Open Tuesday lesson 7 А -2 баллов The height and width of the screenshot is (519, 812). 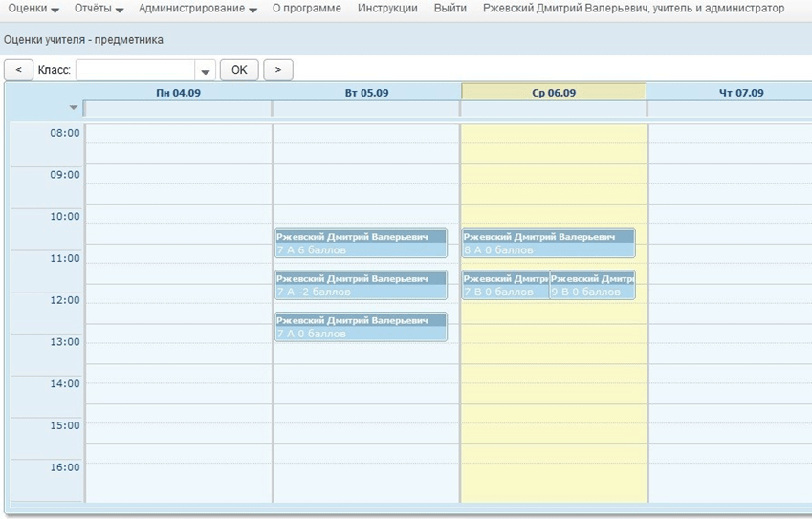(361, 286)
